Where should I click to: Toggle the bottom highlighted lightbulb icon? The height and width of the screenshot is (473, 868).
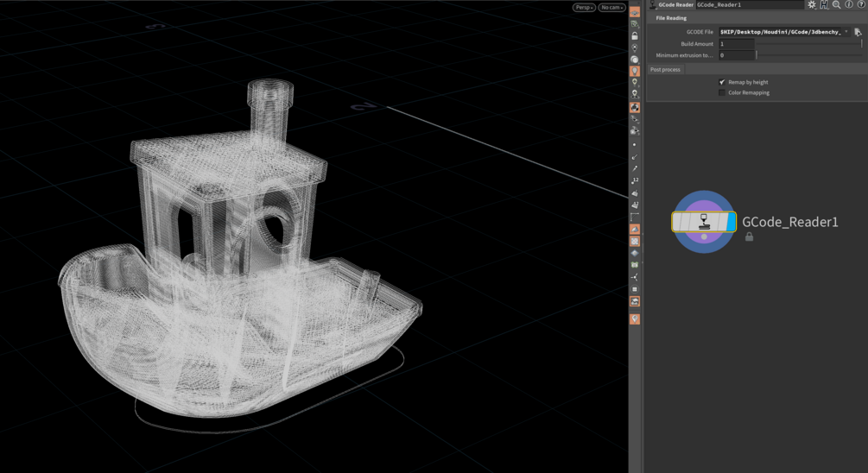pyautogui.click(x=635, y=319)
